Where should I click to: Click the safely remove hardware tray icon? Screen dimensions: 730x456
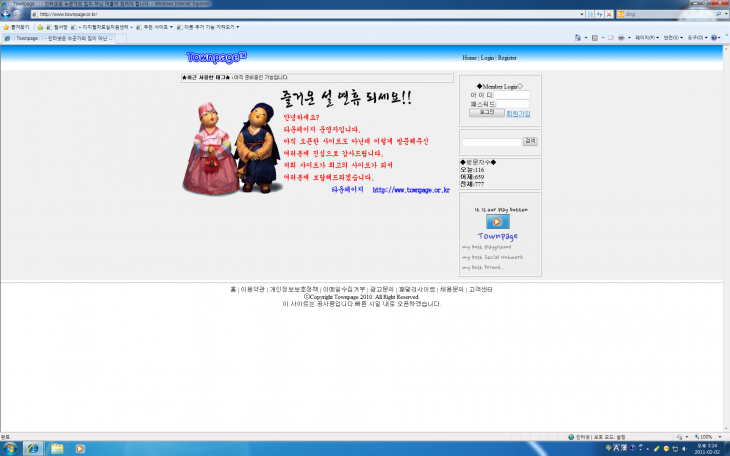656,449
